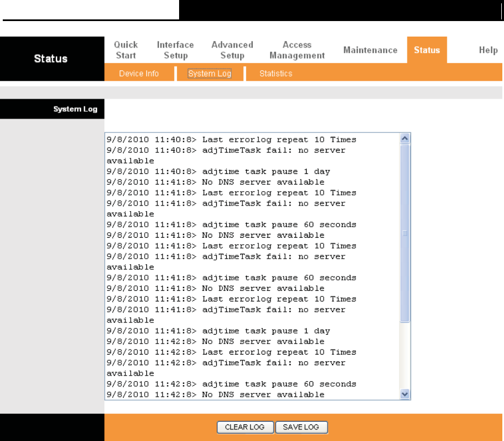Open the Help tab

click(x=488, y=50)
